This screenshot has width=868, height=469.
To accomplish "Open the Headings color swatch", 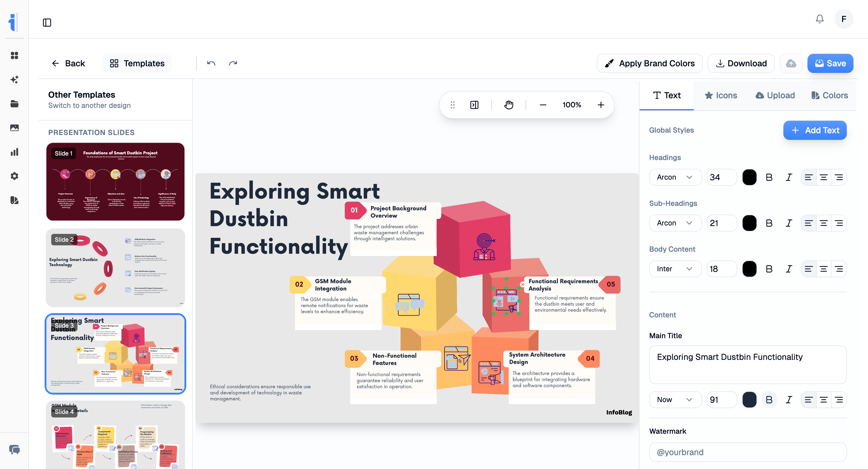I will [x=749, y=177].
